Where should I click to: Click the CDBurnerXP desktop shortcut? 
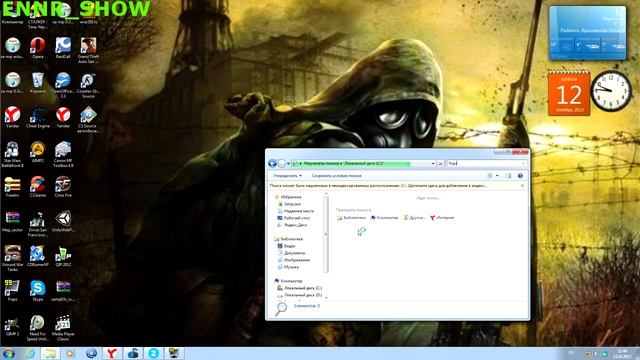pos(38,256)
